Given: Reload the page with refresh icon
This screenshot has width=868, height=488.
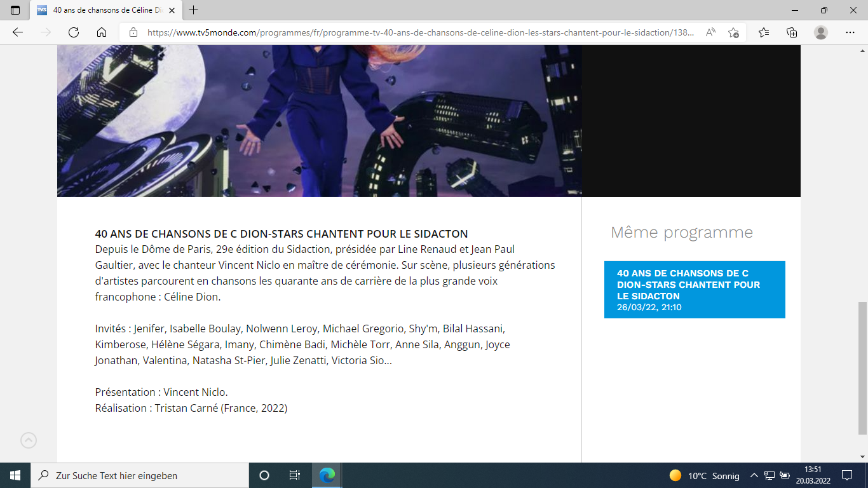Looking at the screenshot, I should (x=74, y=32).
